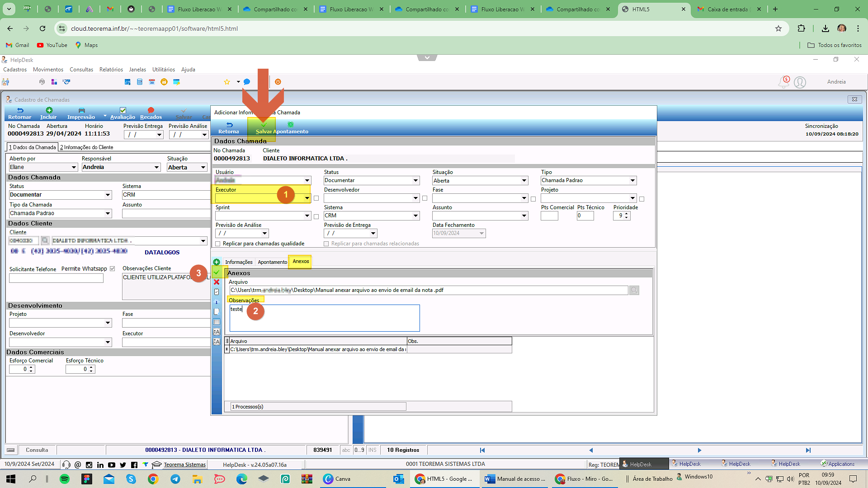Click green plus add icon beside Informações tab
Screen dimensions: 868x488
pyautogui.click(x=217, y=262)
